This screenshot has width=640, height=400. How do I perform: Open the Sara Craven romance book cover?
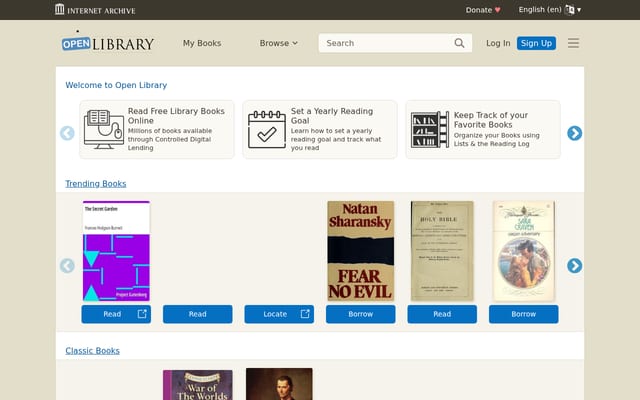[524, 251]
